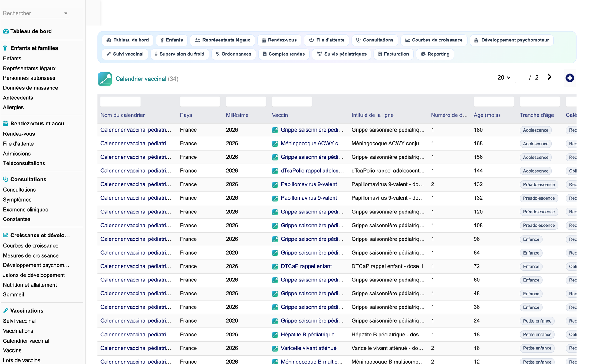This screenshot has width=589, height=364.
Task: Click Petite enfance tag in age 24 row
Action: tap(537, 321)
